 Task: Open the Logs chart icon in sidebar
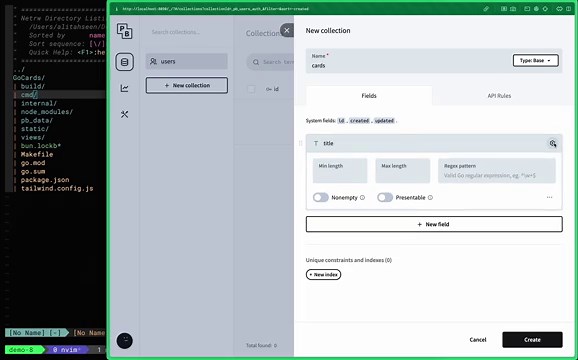pyautogui.click(x=125, y=88)
